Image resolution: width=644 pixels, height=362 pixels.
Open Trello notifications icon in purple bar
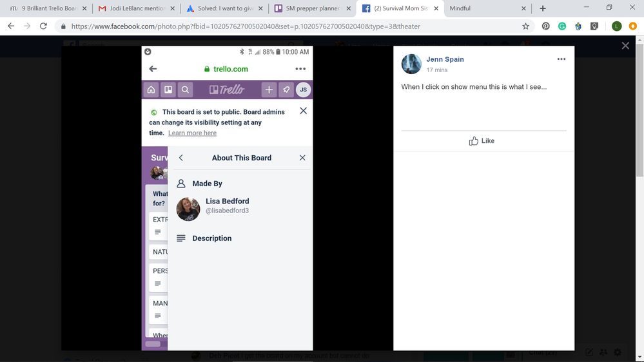[x=286, y=90]
